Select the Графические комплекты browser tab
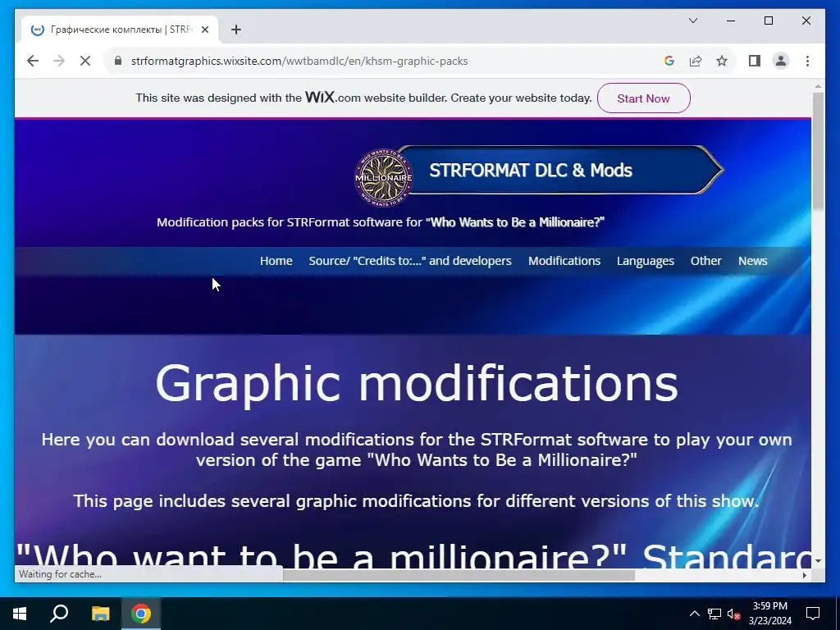 (120, 30)
